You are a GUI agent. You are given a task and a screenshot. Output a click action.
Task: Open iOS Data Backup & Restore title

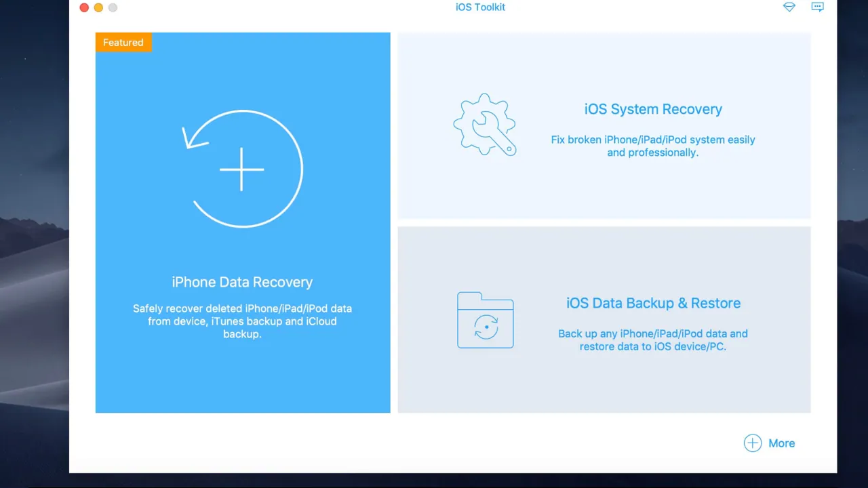[653, 303]
